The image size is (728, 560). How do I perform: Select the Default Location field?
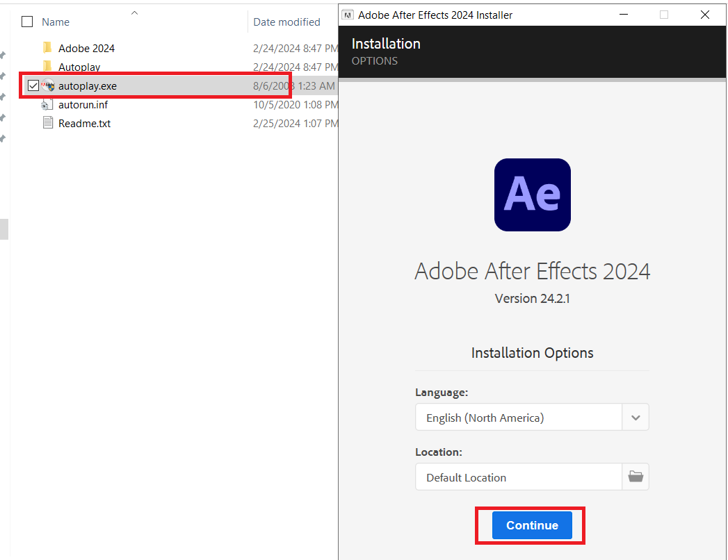518,477
